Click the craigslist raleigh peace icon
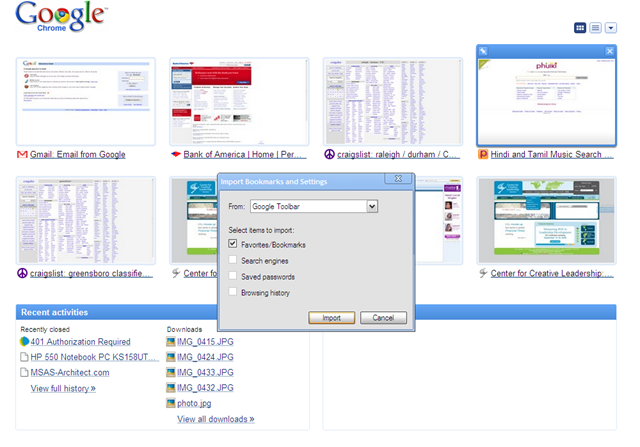 tap(329, 154)
